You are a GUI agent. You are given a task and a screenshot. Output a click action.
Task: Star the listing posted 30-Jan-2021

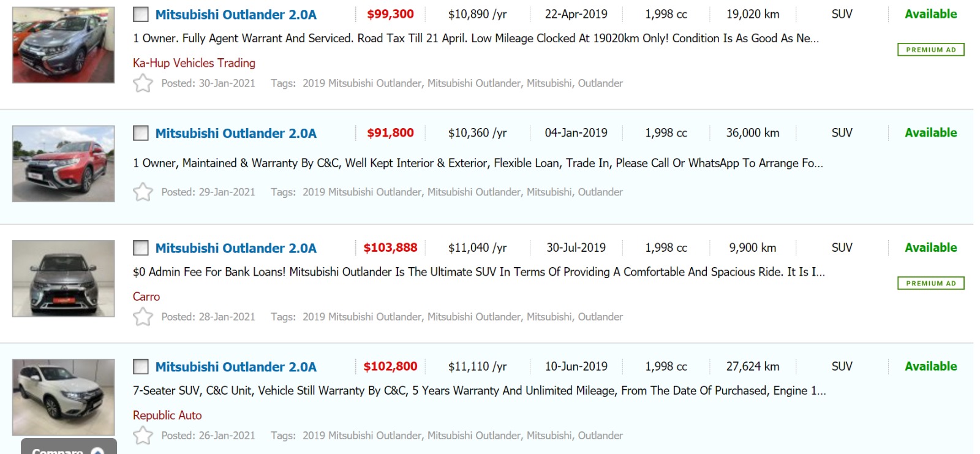(x=143, y=83)
